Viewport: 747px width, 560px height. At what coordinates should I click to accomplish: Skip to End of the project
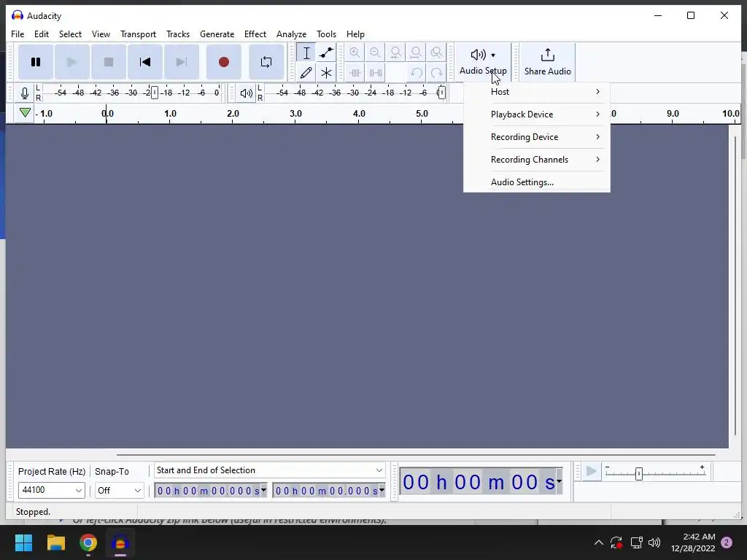click(x=182, y=62)
